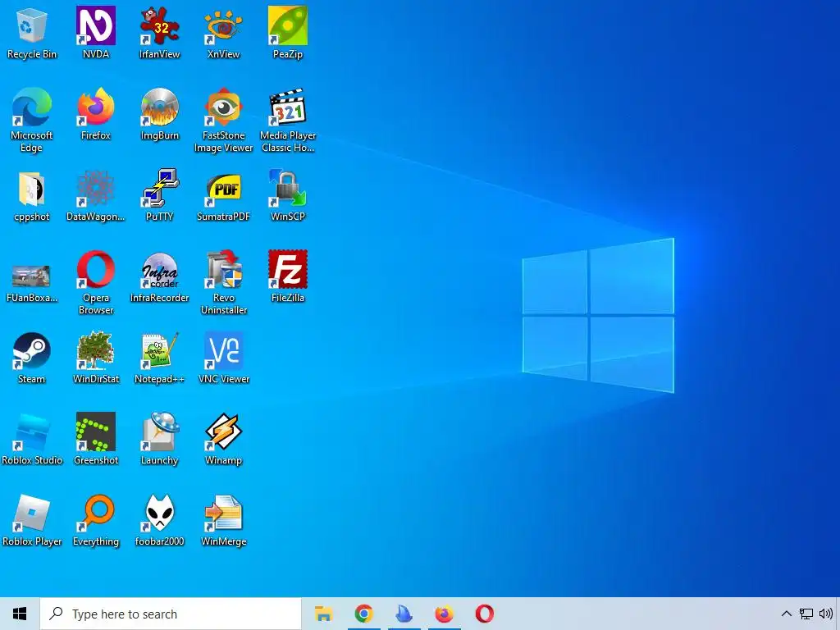Select the Greenshot desktop icon
The height and width of the screenshot is (630, 840).
(x=96, y=440)
